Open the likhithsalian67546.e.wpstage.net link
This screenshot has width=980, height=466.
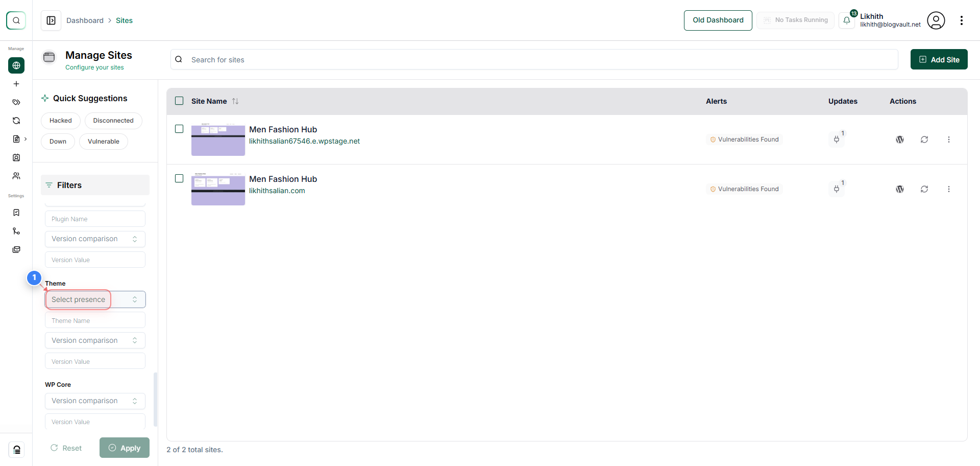coord(304,141)
